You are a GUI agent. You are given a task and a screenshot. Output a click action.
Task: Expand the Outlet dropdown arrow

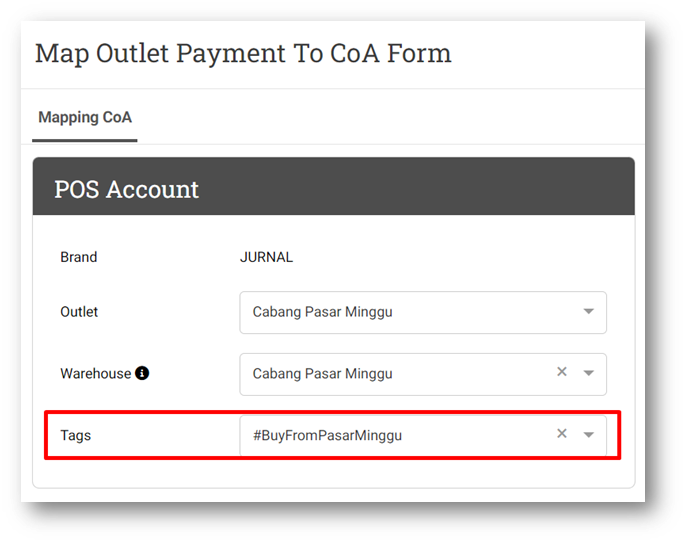[588, 311]
